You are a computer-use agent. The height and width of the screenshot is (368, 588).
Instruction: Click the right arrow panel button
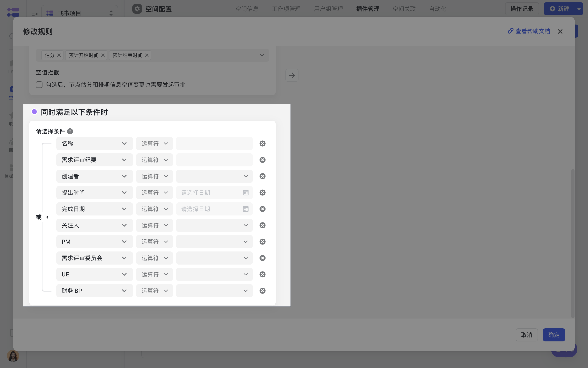click(292, 75)
